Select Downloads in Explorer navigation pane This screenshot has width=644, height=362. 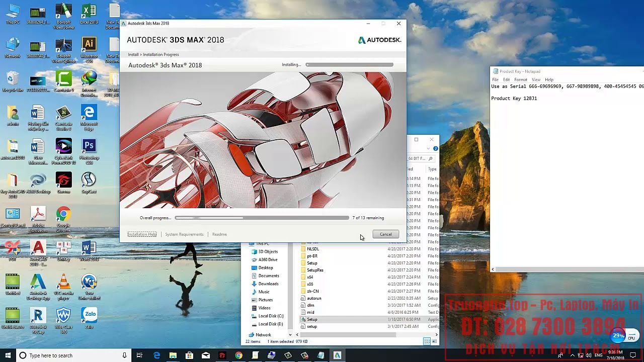(268, 284)
